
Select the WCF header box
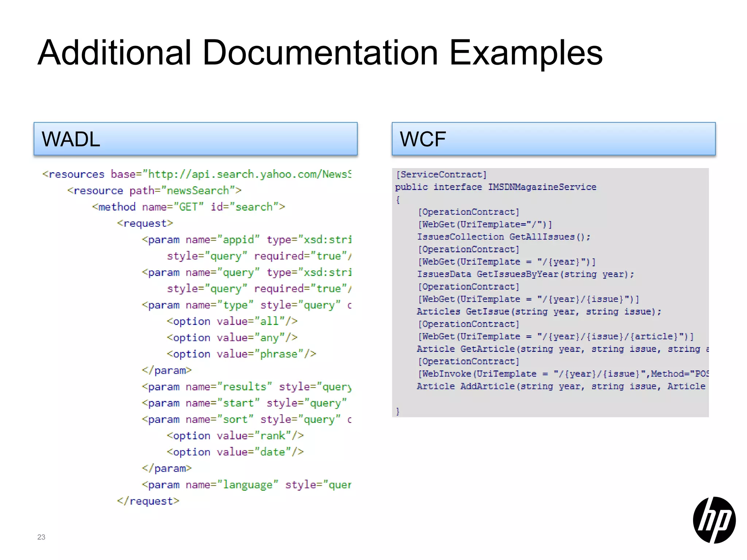[554, 139]
